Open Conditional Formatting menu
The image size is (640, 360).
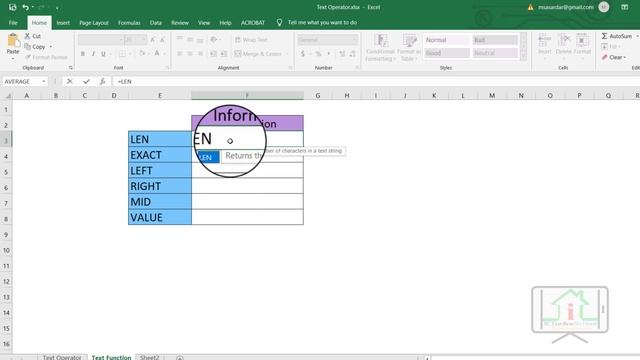click(x=380, y=48)
